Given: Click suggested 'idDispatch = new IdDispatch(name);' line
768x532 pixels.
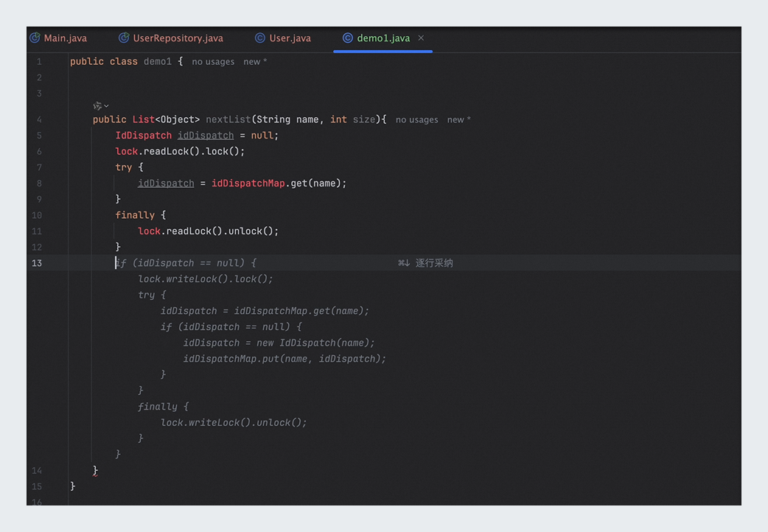Looking at the screenshot, I should tap(279, 343).
